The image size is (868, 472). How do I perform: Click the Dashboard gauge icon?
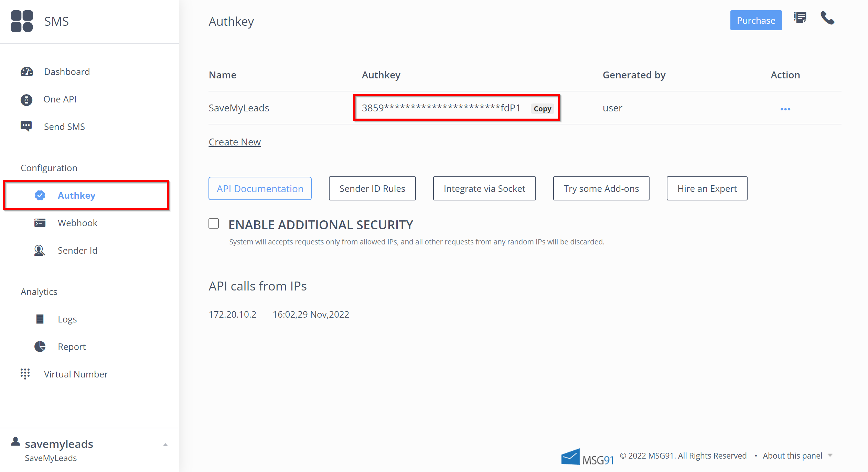(27, 72)
